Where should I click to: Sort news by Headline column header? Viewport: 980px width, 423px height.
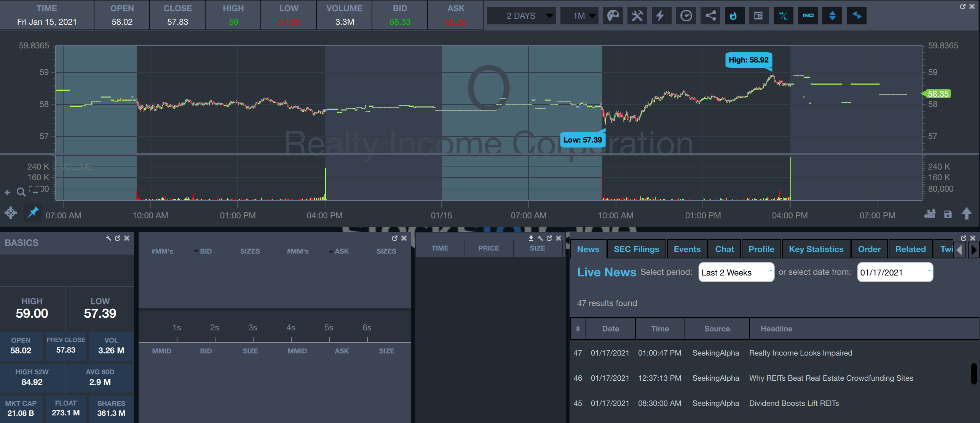tap(777, 328)
